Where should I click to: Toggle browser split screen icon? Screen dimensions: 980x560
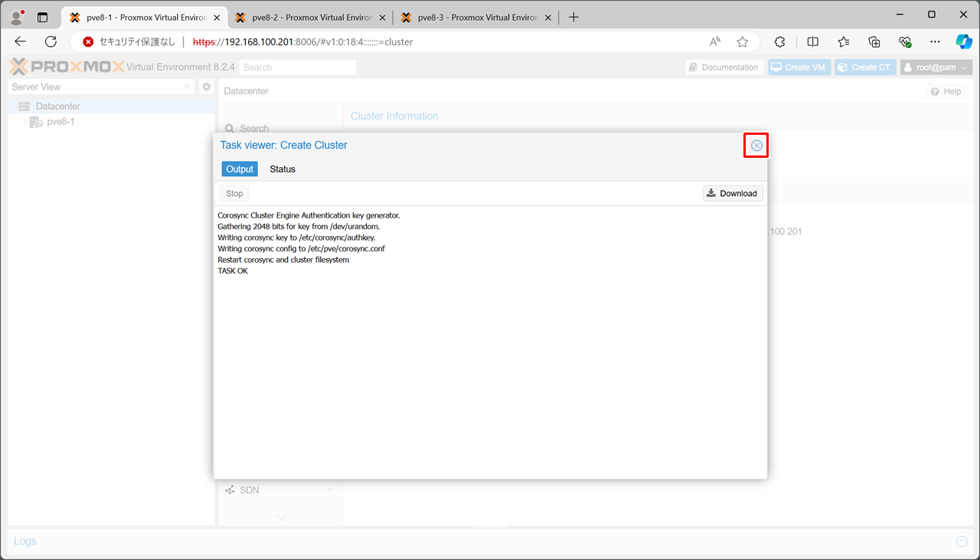pos(813,42)
